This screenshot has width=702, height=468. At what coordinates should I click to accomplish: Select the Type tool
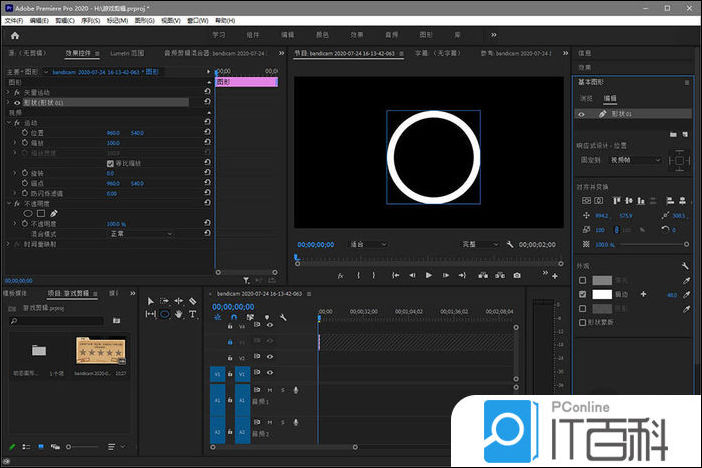click(x=192, y=314)
